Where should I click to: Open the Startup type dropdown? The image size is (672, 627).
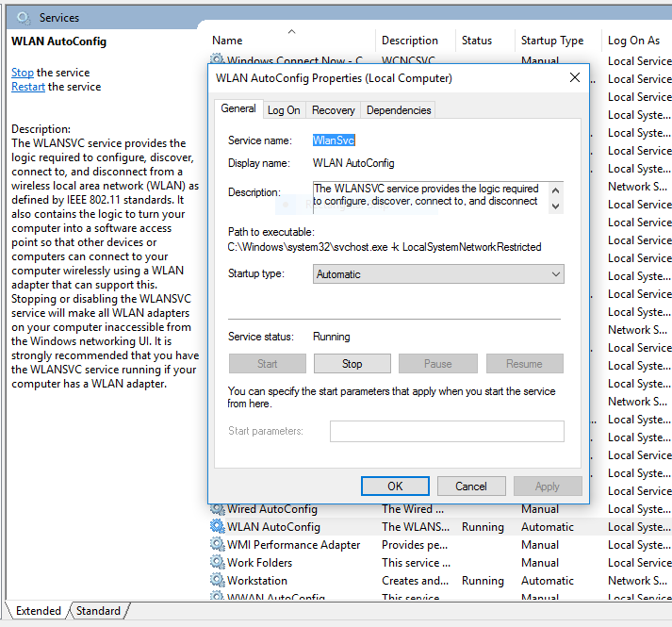coord(438,274)
